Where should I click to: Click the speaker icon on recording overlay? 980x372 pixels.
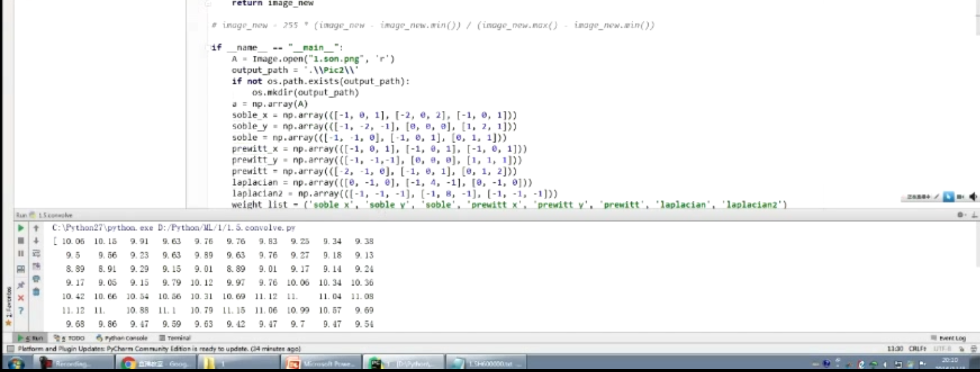coord(973,197)
